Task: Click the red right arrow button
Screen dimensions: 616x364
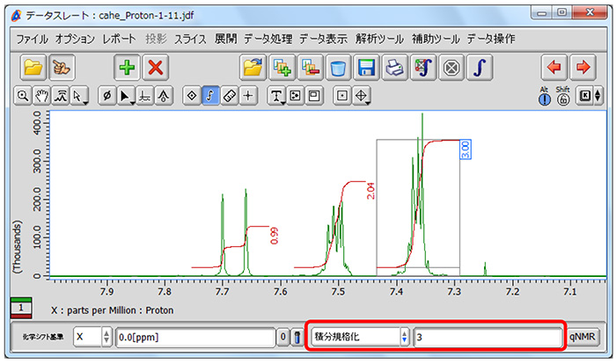Action: pyautogui.click(x=583, y=67)
